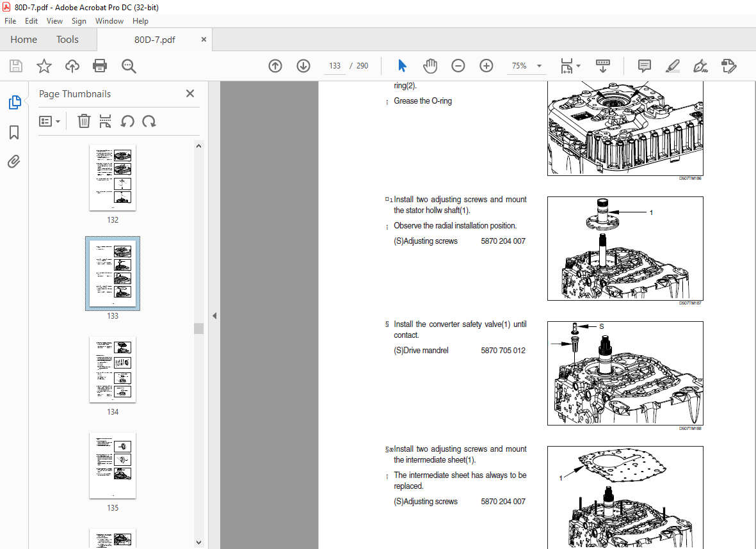756x549 pixels.
Task: Activate the selection arrow tool
Action: coord(402,66)
